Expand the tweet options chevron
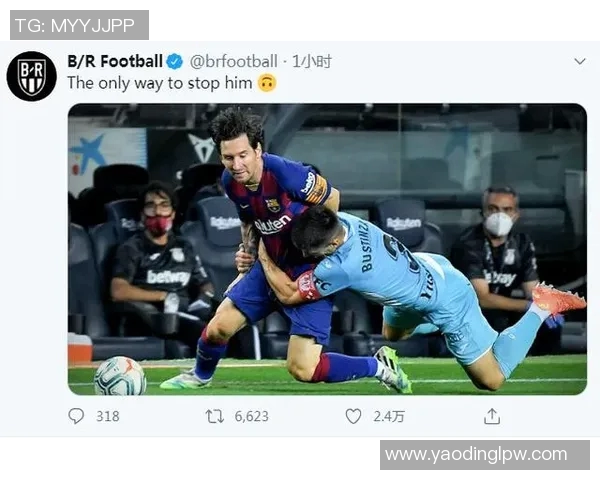The height and width of the screenshot is (480, 600). tap(579, 62)
